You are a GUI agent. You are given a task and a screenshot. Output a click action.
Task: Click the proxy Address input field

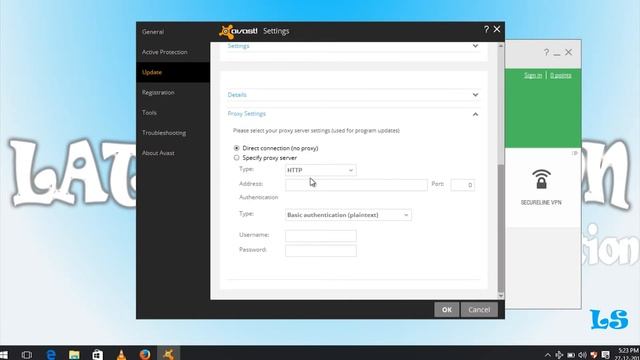pyautogui.click(x=356, y=185)
